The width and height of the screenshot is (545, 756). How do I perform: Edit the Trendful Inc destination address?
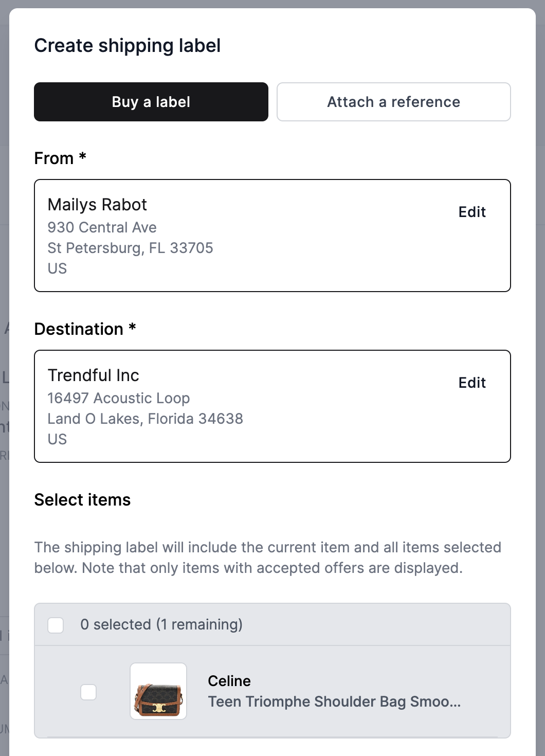point(472,383)
